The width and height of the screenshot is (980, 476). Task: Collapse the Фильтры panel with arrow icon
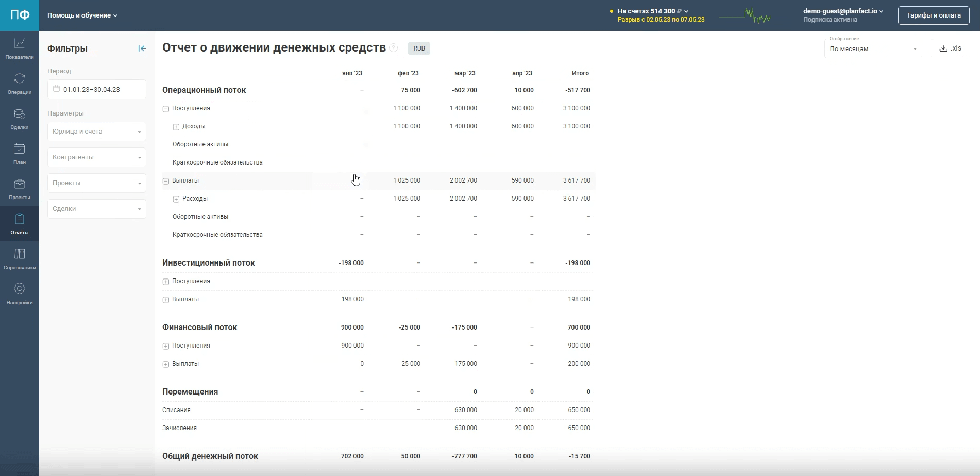[142, 48]
